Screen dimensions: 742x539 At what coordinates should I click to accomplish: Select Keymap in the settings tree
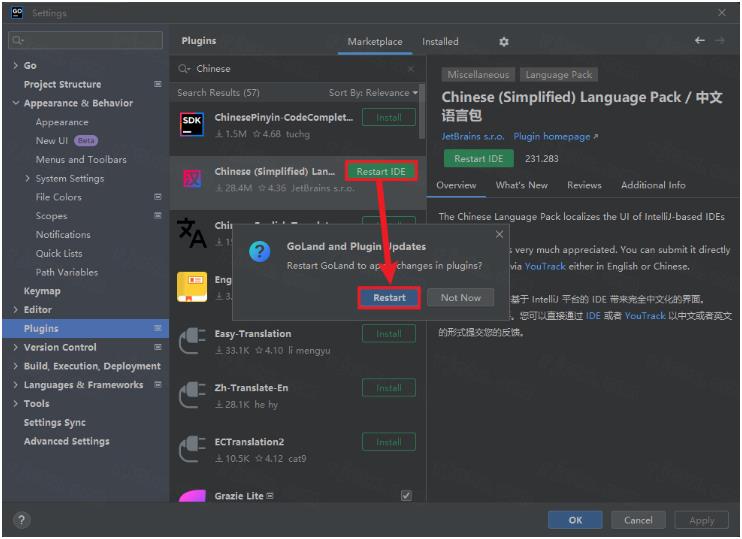(x=42, y=291)
